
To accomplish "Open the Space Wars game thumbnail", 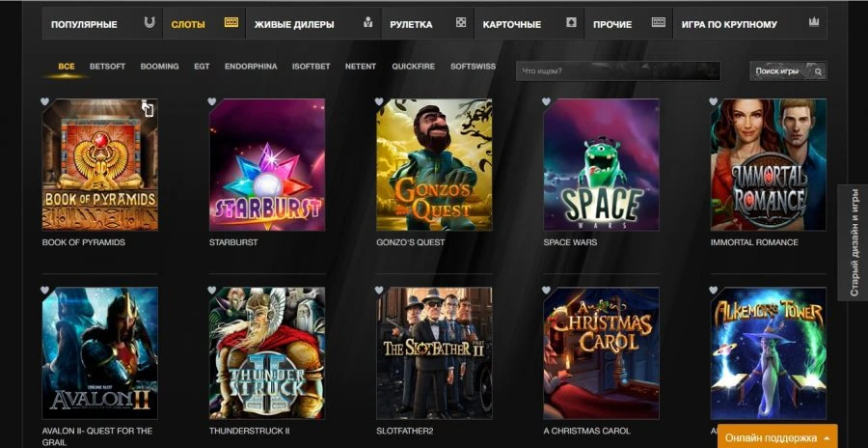I will coord(602,165).
